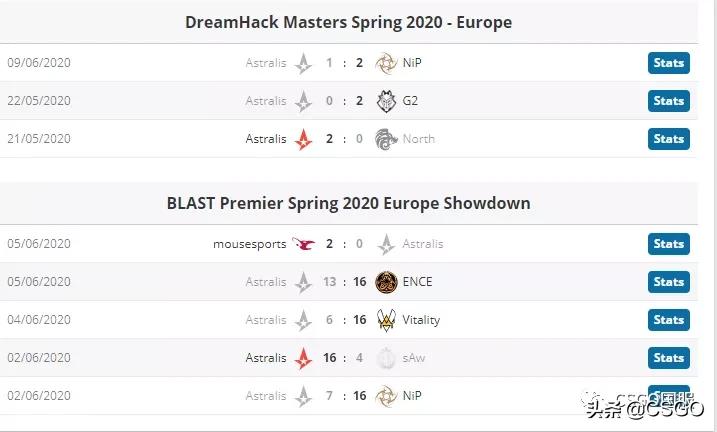
Task: Click the ENCE team logo
Action: pos(386,282)
